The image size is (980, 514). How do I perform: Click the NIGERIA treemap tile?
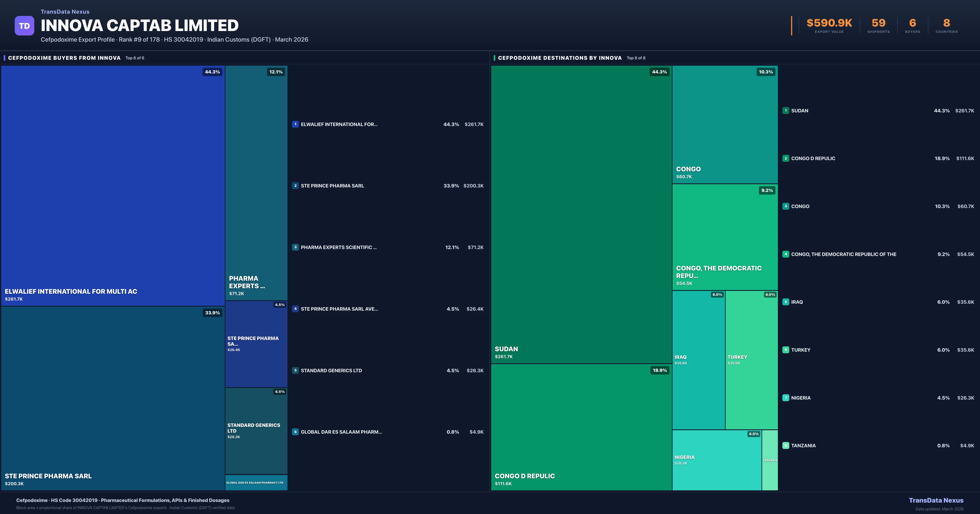pyautogui.click(x=717, y=460)
